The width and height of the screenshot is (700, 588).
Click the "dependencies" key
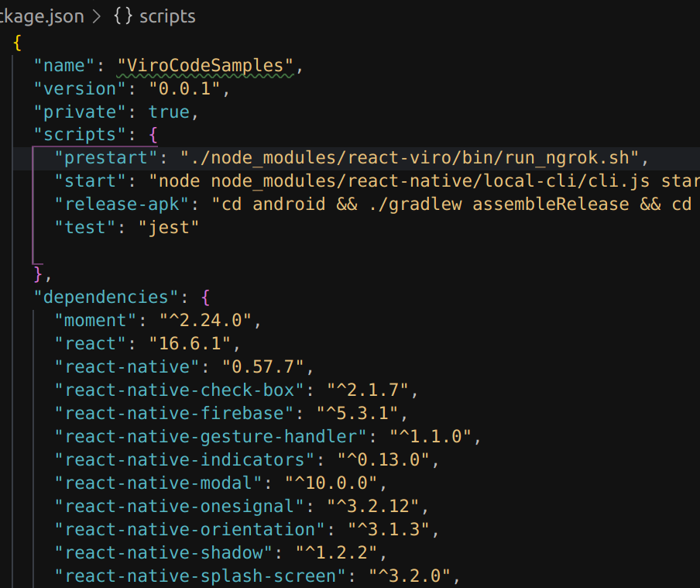pyautogui.click(x=106, y=297)
